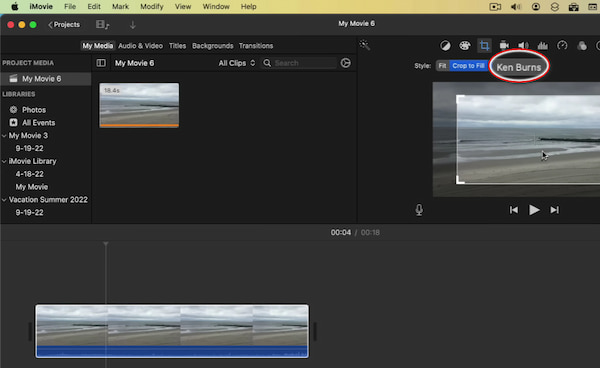Select the 4-18-22 event
Screen dimensions: 600x368
tap(29, 174)
